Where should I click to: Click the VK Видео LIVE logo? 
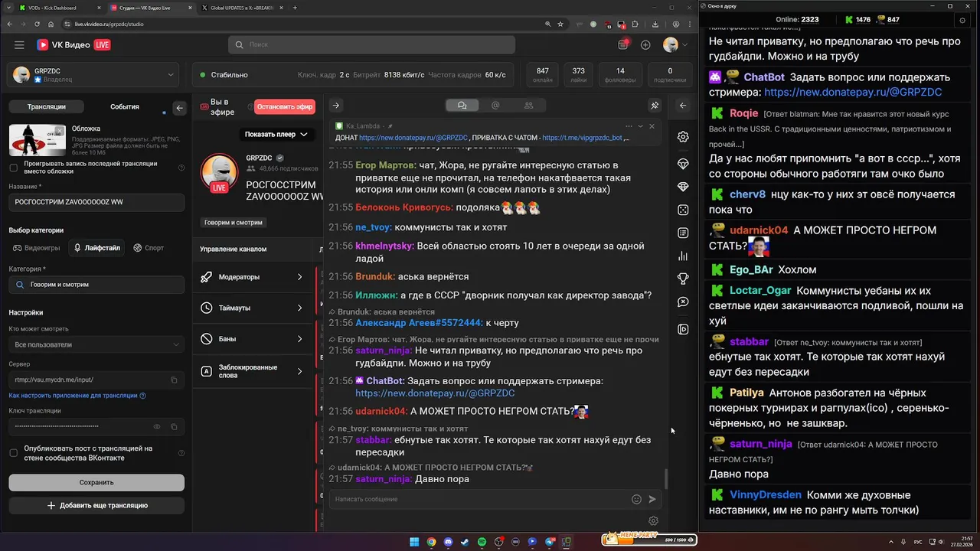pos(73,45)
